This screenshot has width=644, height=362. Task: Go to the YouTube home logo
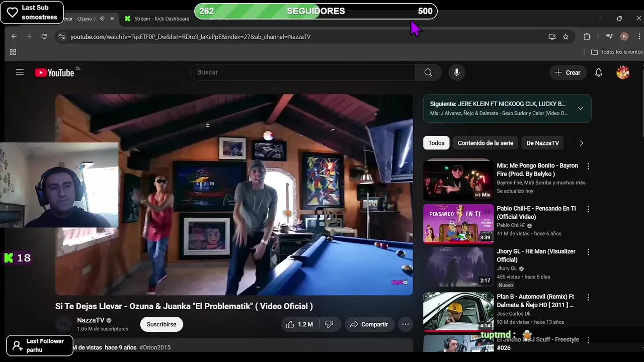54,73
